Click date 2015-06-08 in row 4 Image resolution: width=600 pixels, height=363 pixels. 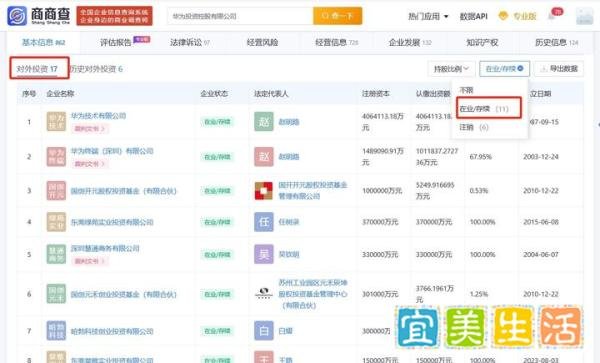pos(541,222)
